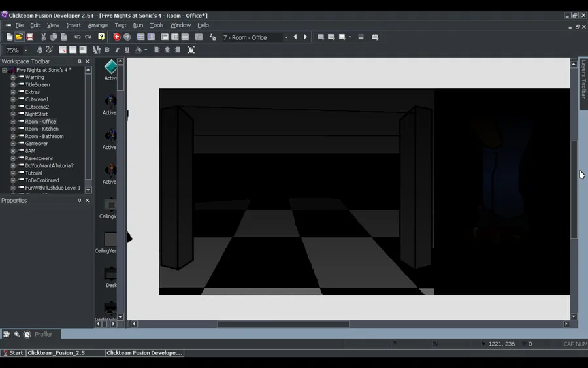Select the Cutscene1 frame

[37, 99]
